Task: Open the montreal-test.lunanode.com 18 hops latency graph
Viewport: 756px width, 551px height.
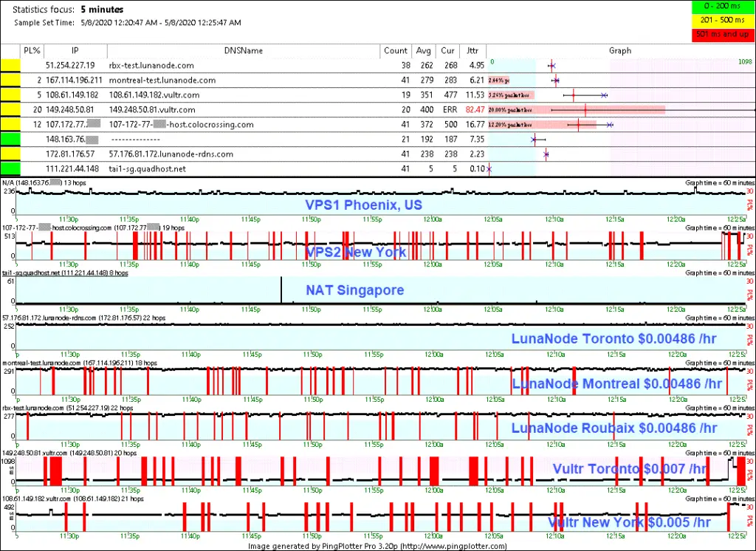Action: [x=381, y=381]
